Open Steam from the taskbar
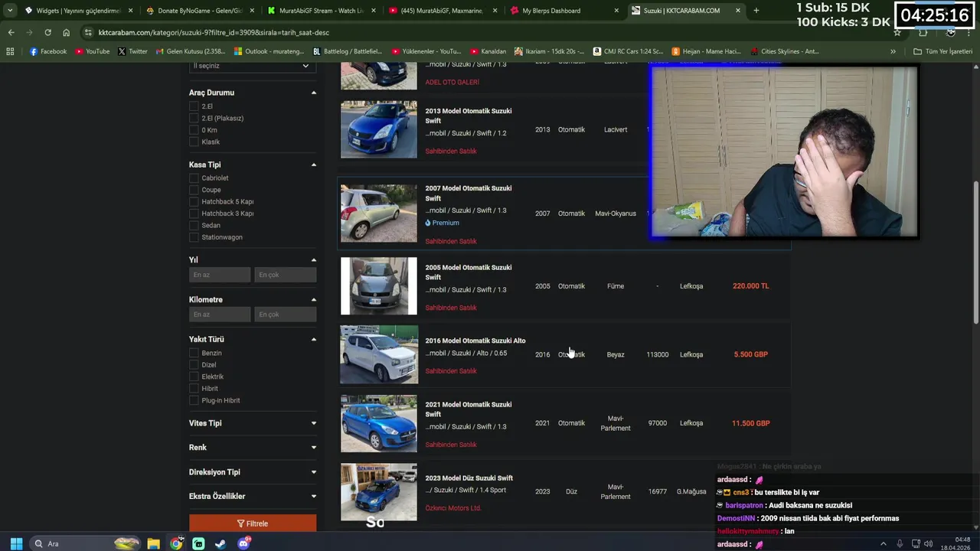 pyautogui.click(x=220, y=543)
